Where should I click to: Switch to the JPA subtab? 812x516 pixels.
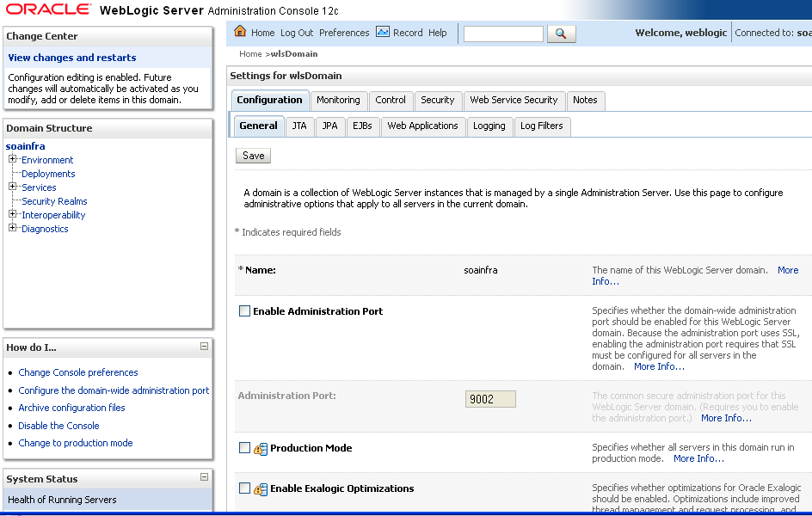point(330,126)
